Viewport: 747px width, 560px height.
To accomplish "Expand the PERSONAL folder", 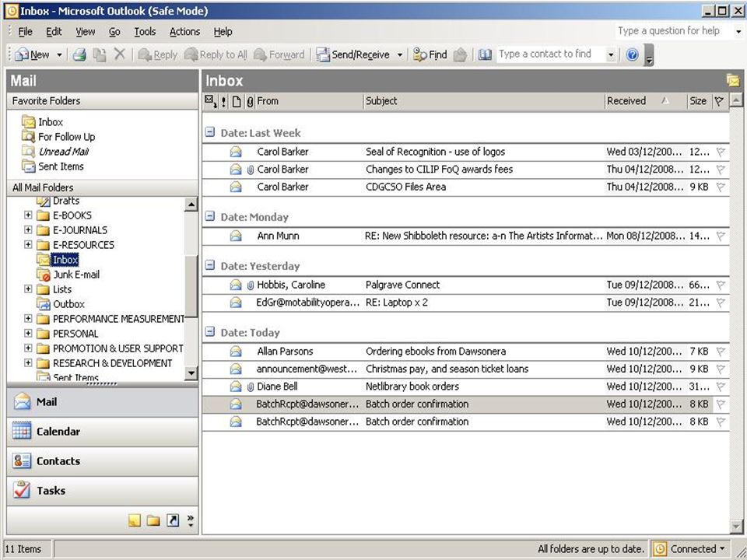I will (x=28, y=334).
